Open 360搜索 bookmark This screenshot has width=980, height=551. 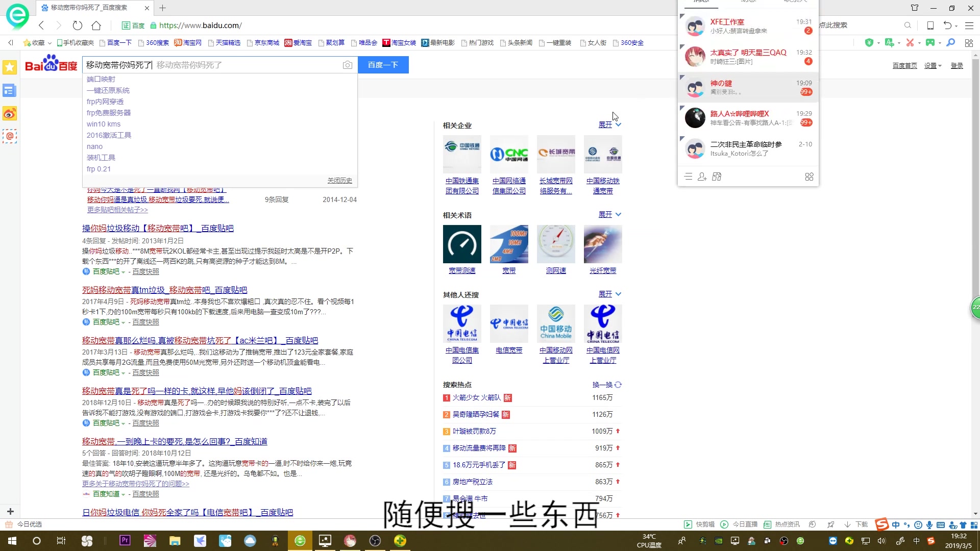154,43
